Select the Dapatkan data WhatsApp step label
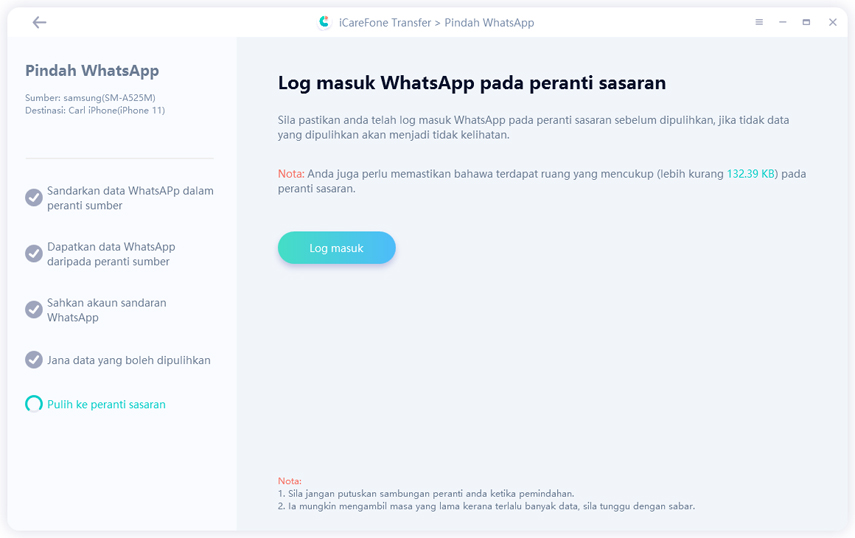Viewport: 855px width, 538px height. point(111,254)
